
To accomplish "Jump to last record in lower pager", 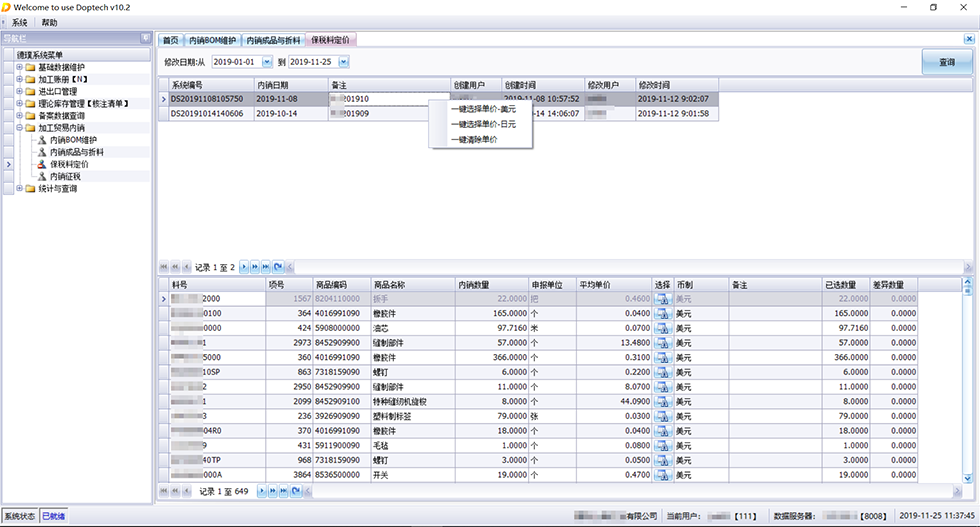I will [x=283, y=491].
